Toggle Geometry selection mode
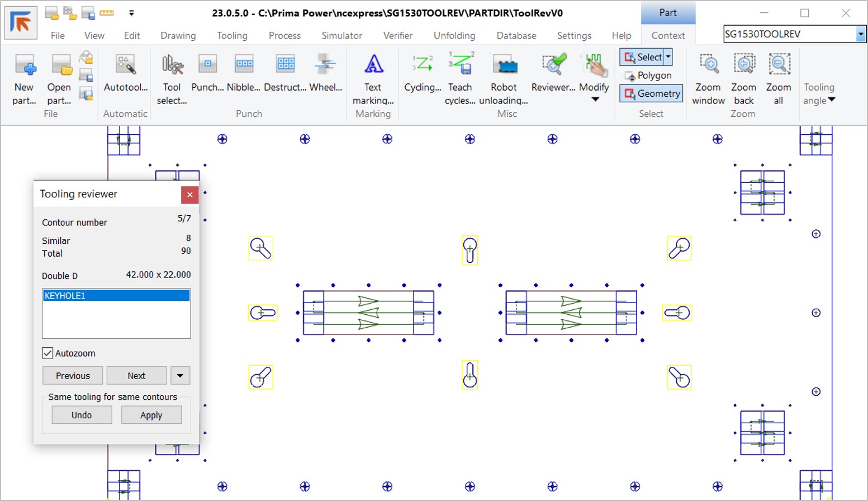 coord(652,94)
